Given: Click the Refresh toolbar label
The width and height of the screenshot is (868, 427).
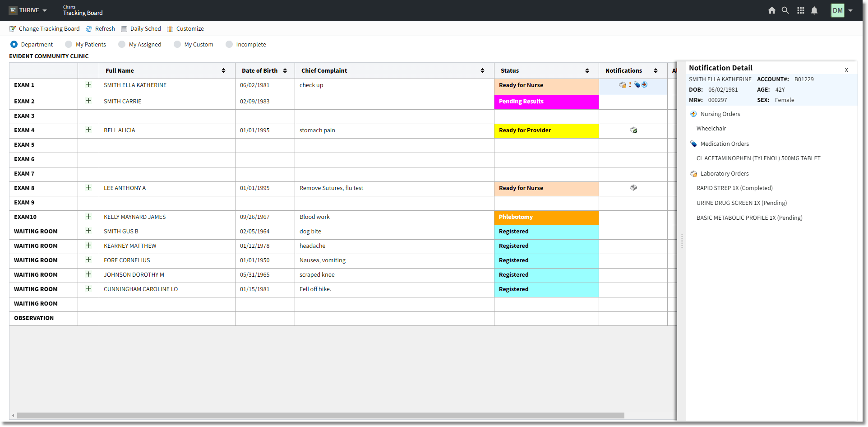Looking at the screenshot, I should 105,29.
